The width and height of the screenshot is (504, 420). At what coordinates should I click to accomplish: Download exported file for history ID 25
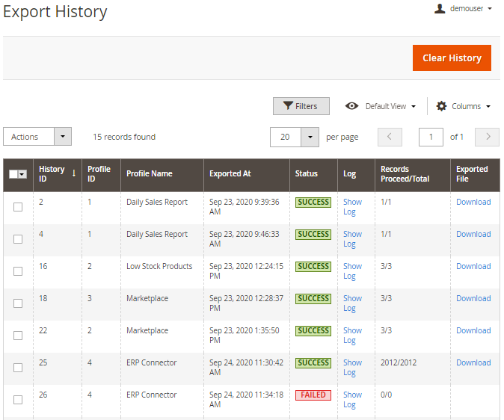pyautogui.click(x=473, y=362)
